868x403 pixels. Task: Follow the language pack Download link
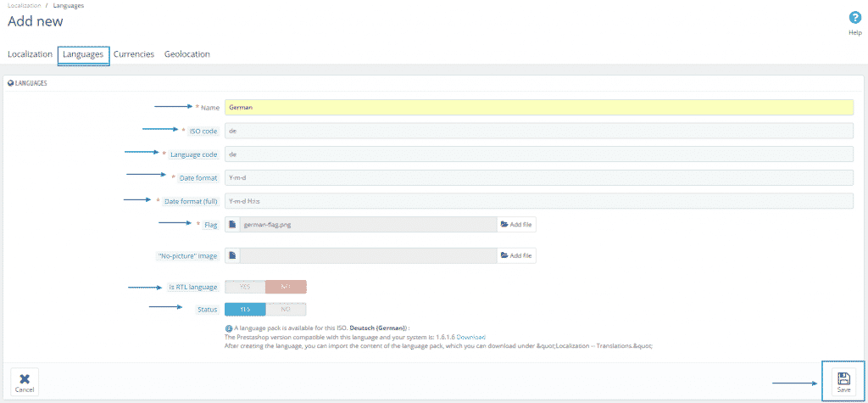(x=471, y=337)
